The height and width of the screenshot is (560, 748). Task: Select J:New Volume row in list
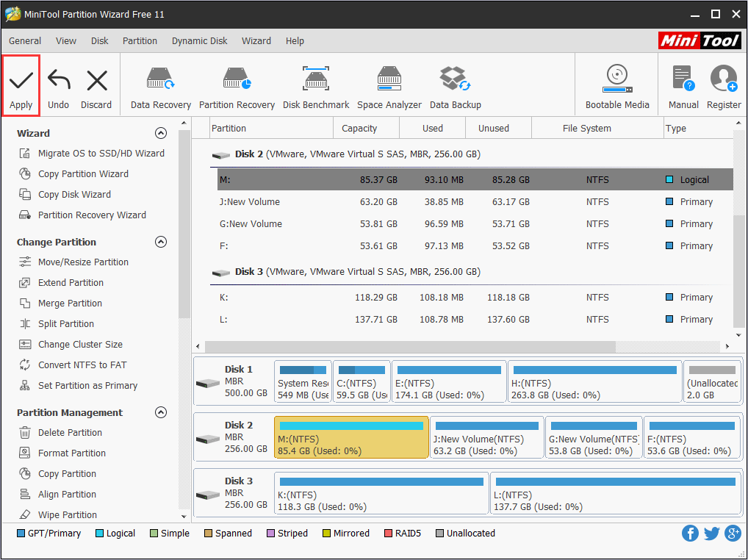475,202
